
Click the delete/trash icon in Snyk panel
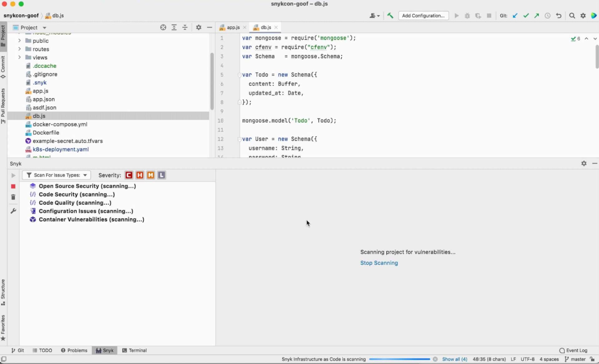click(x=13, y=197)
